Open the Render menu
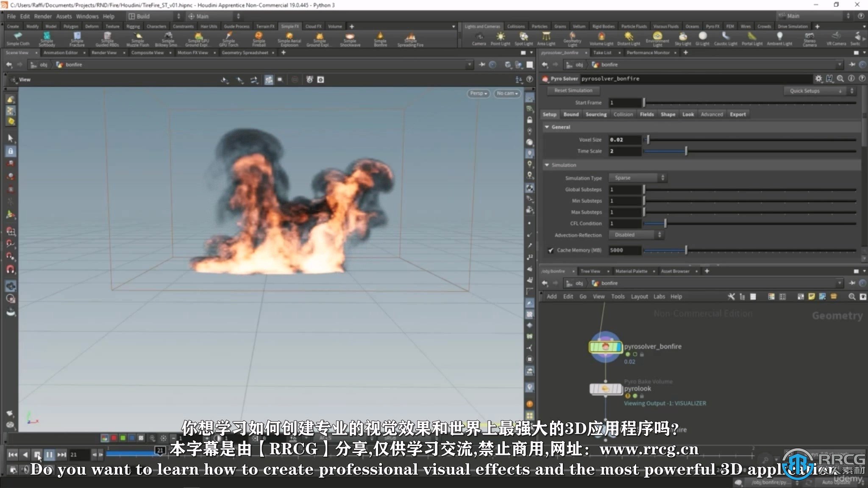 (43, 16)
